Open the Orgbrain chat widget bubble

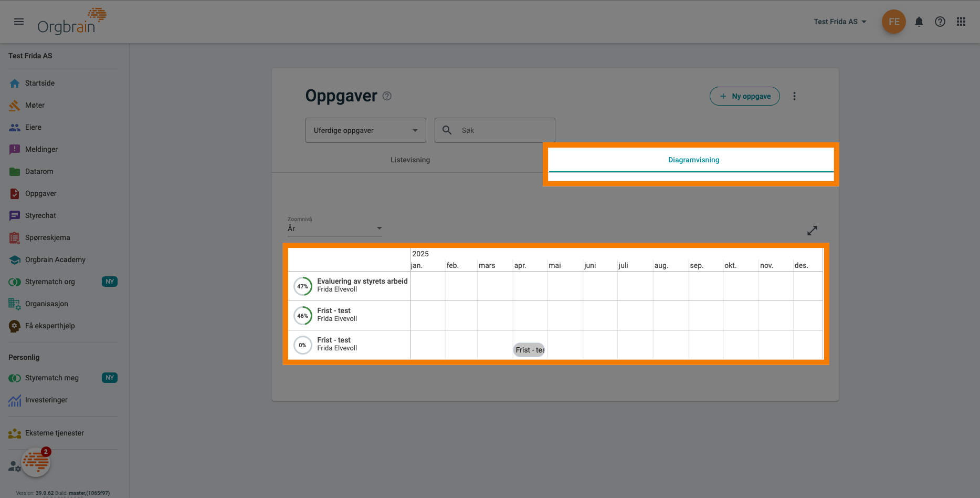pyautogui.click(x=36, y=462)
